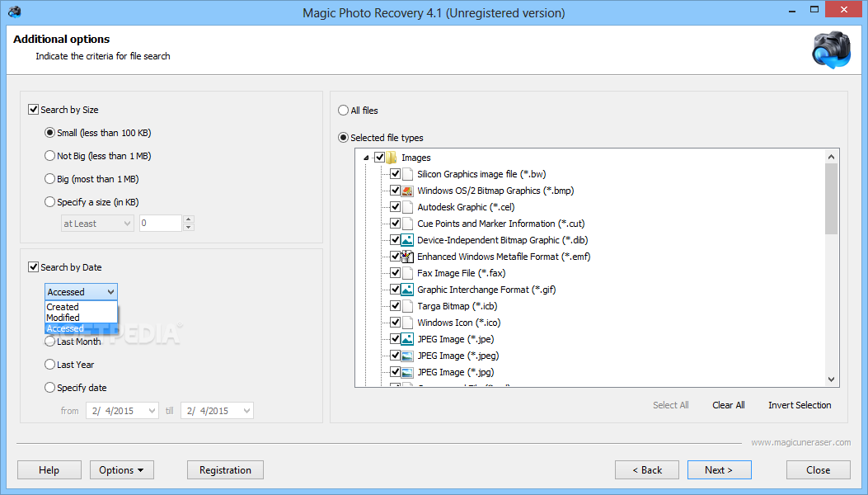Click the camera logo in the header
Viewport: 868px width, 495px height.
coord(831,49)
